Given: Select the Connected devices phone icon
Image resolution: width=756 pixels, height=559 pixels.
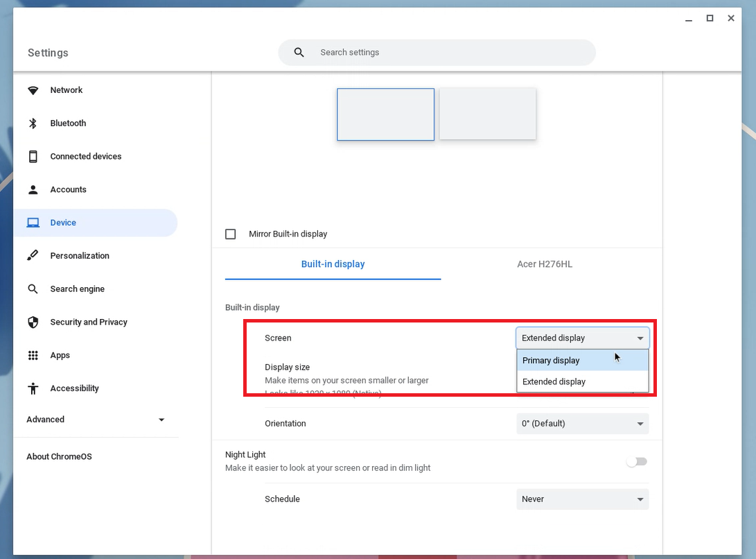Looking at the screenshot, I should pos(33,157).
